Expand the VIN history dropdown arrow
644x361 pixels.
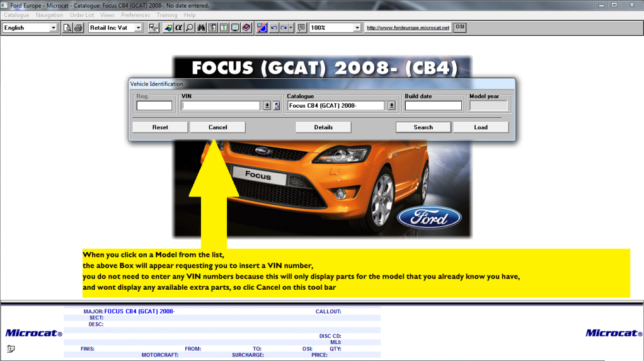pos(267,106)
